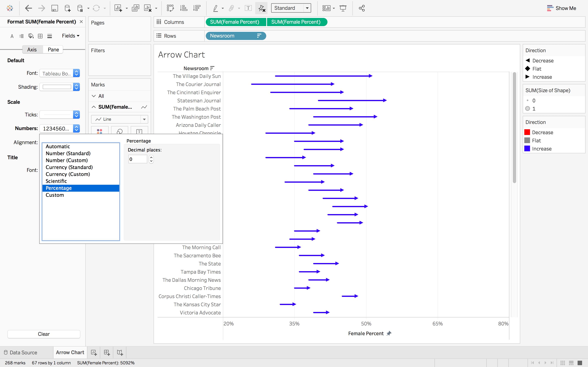Sort the view descending from the toolbar
Image resolution: width=588 pixels, height=367 pixels.
tap(197, 8)
